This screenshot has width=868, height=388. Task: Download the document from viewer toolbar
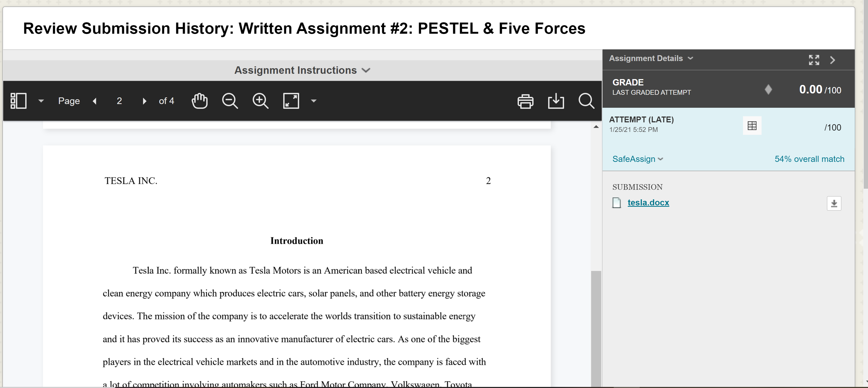(x=556, y=101)
